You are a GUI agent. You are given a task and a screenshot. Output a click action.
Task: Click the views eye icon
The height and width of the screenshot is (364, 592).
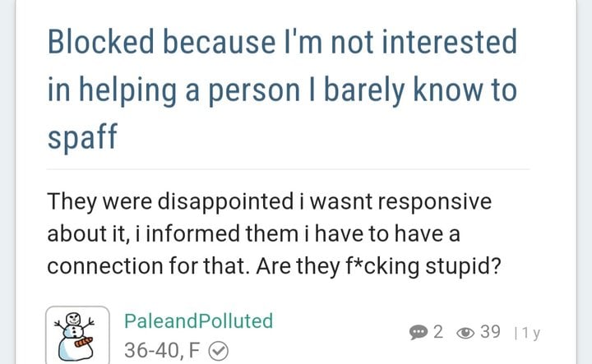pos(465,333)
